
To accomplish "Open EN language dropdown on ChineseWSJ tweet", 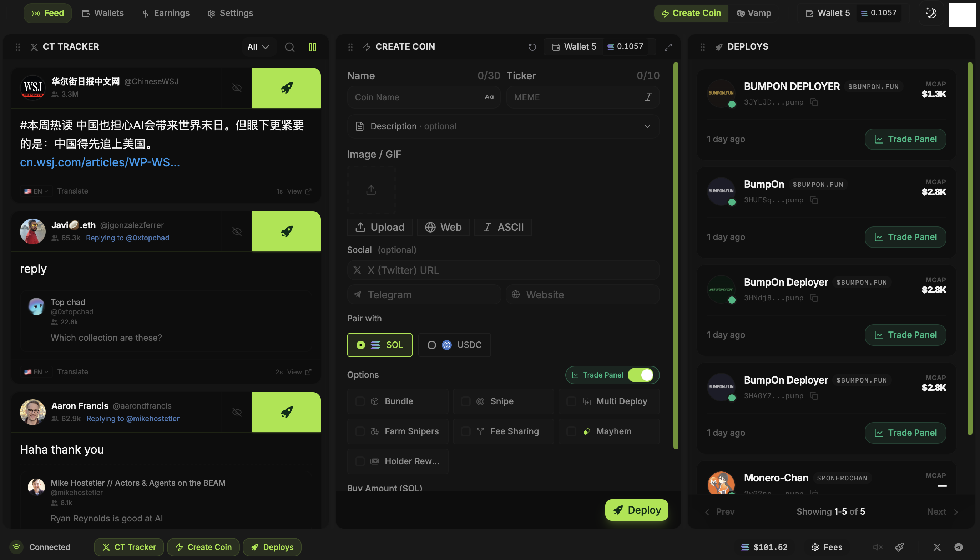I will coord(36,191).
